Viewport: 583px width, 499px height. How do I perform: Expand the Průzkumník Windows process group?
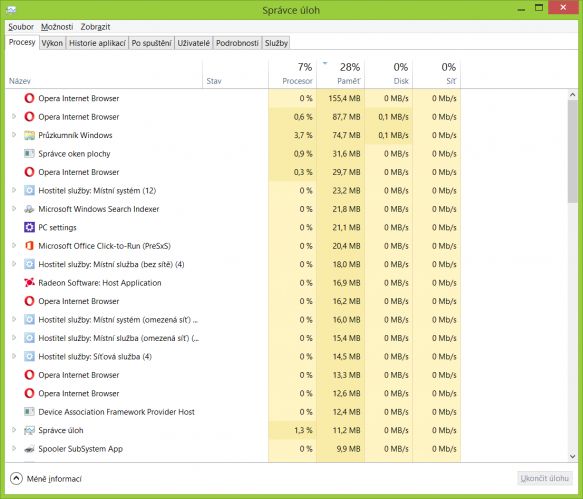(14, 135)
